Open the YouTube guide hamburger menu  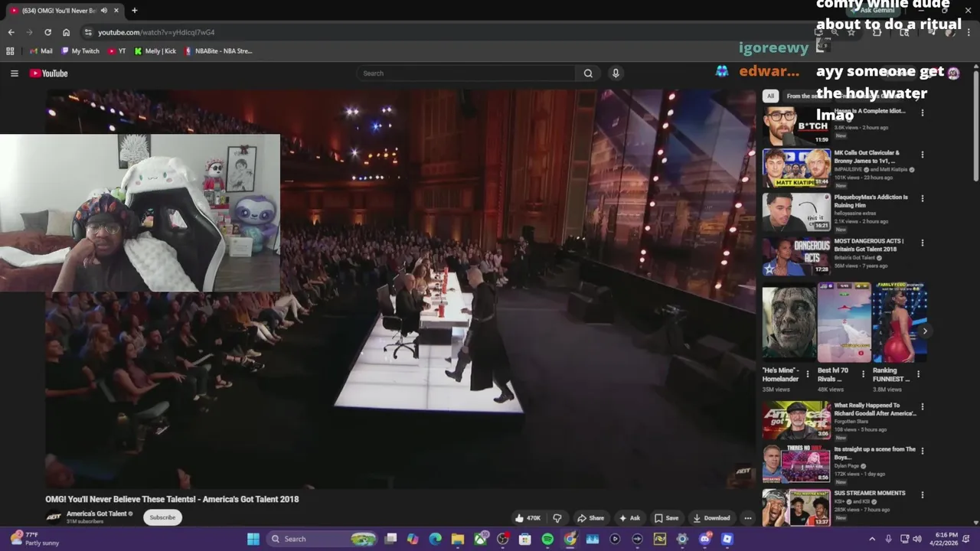(x=14, y=73)
